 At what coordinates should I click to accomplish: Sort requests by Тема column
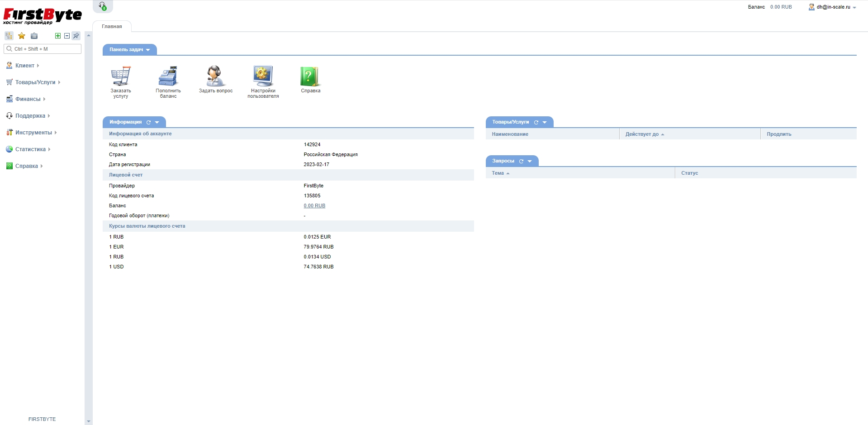point(580,173)
